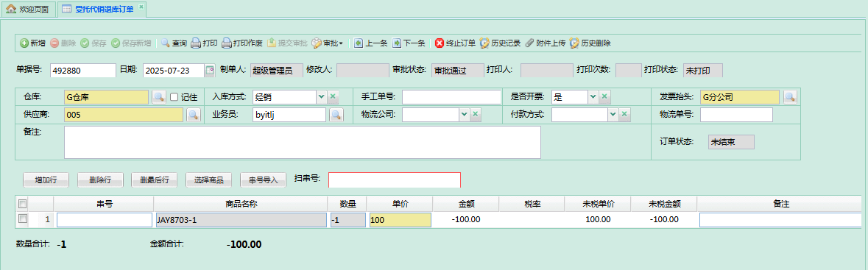Click the 串号导入 button
The image size is (868, 270).
click(263, 180)
